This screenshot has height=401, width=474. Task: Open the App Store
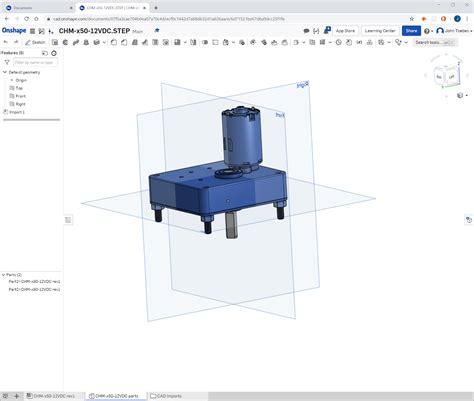tap(345, 31)
